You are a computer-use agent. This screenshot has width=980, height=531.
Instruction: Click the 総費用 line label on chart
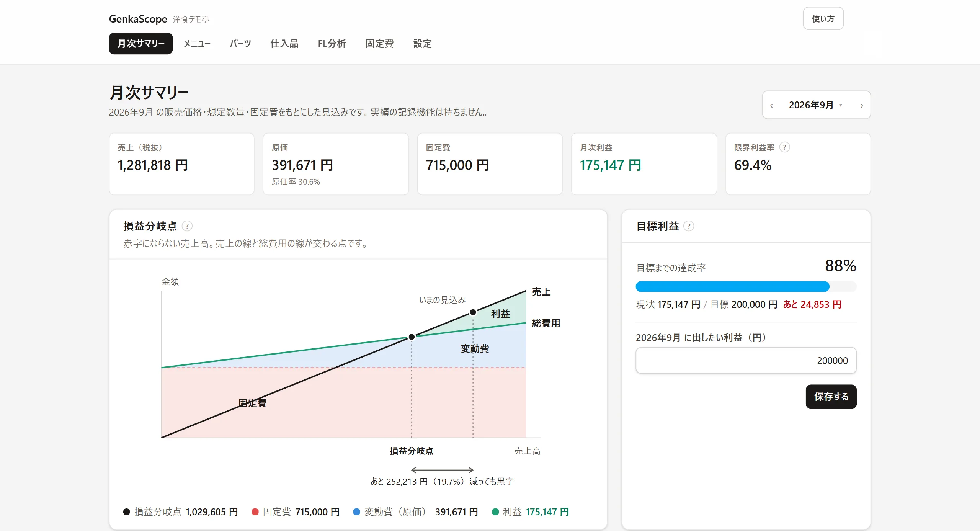546,323
